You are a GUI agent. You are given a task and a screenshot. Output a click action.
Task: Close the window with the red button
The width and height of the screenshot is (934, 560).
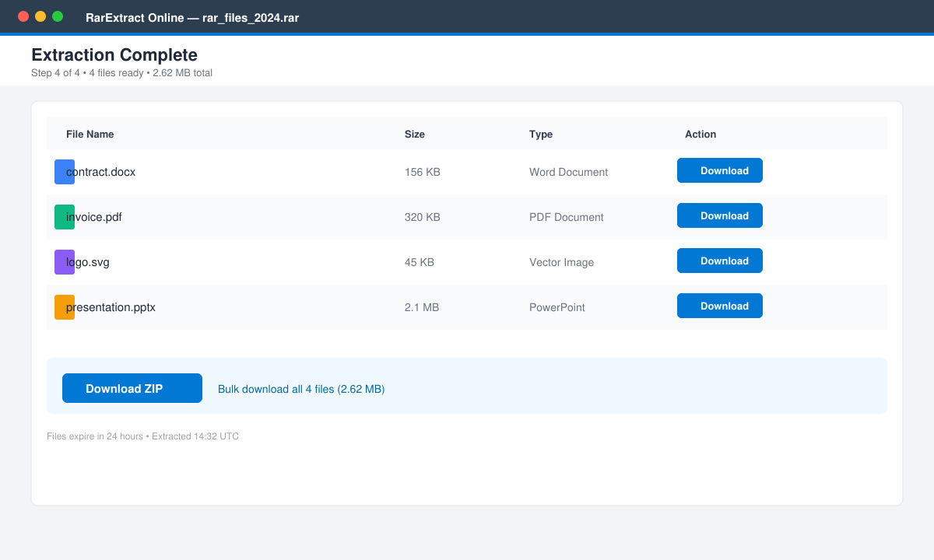pos(23,16)
